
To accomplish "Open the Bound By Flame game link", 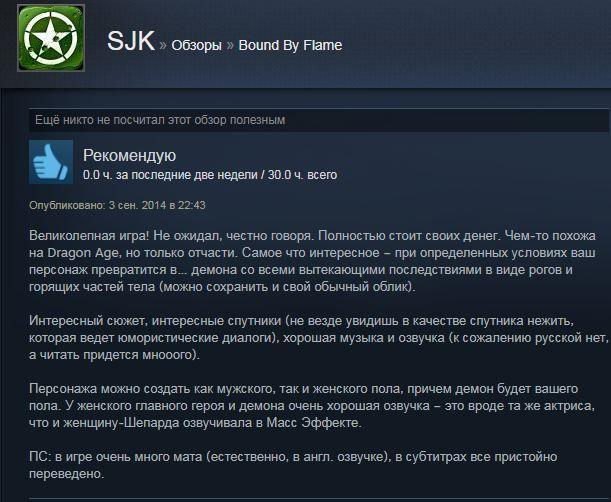I will (290, 45).
